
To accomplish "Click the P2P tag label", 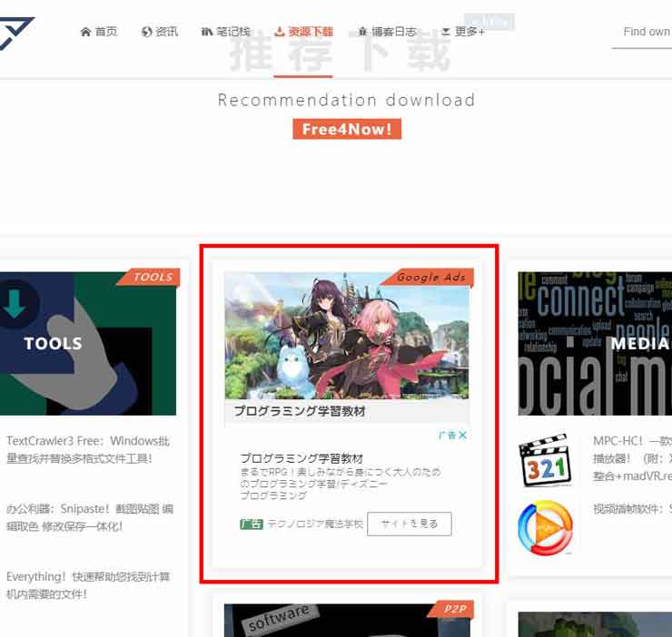I will click(x=451, y=609).
